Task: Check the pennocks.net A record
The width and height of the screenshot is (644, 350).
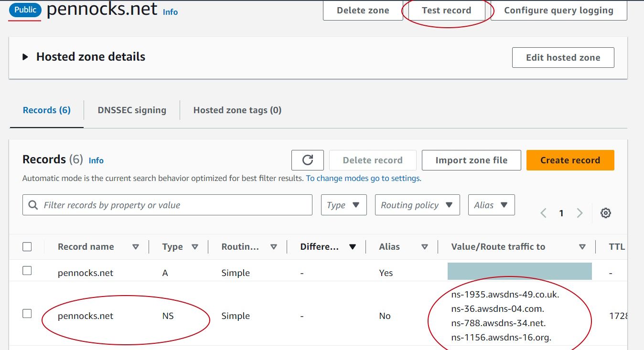Action: (27, 271)
